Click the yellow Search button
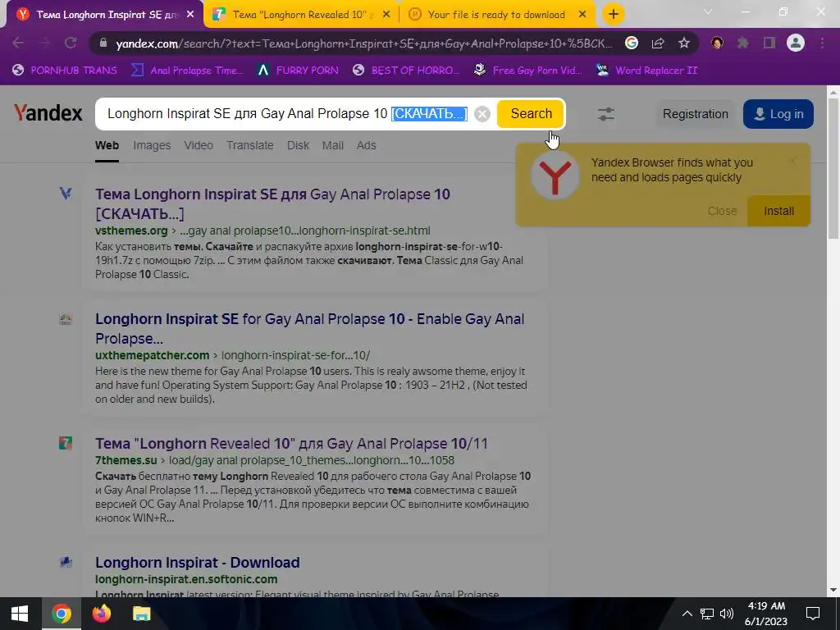Image resolution: width=840 pixels, height=630 pixels. click(531, 113)
